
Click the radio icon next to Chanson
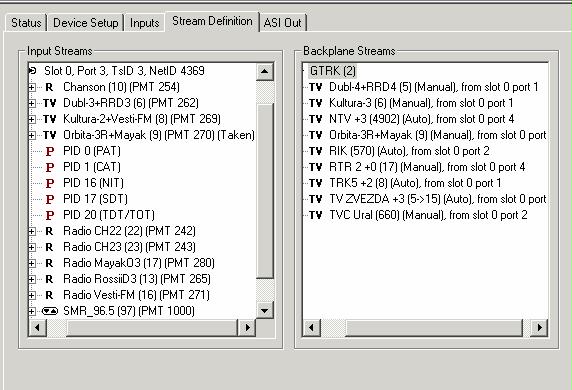[49, 87]
